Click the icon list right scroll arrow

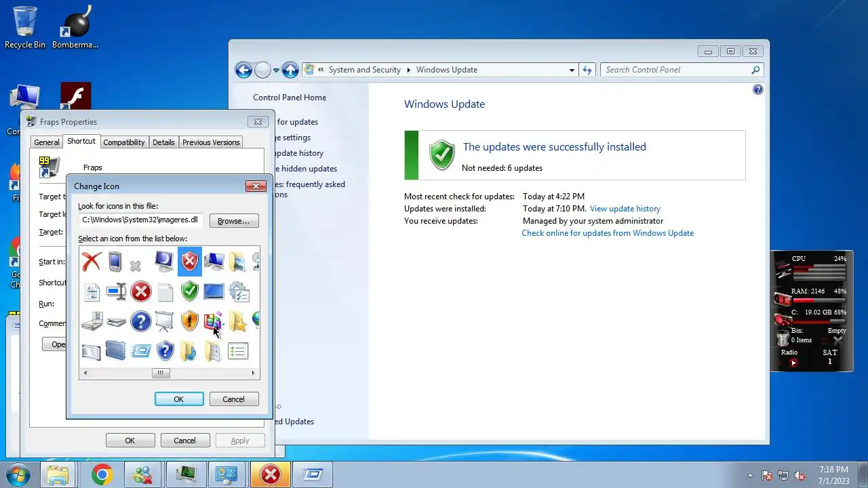tap(254, 373)
